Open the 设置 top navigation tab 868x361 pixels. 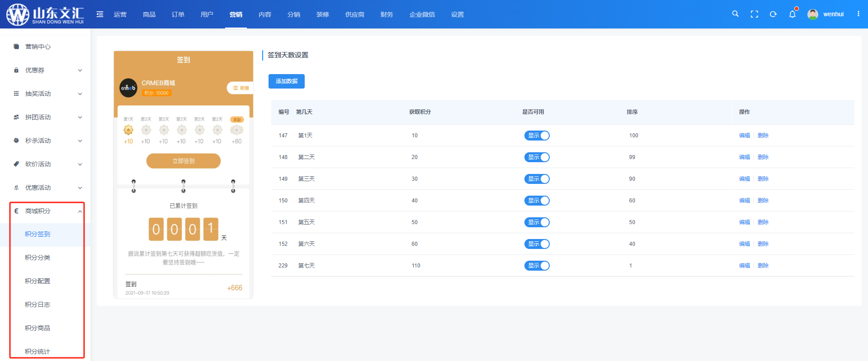(458, 14)
